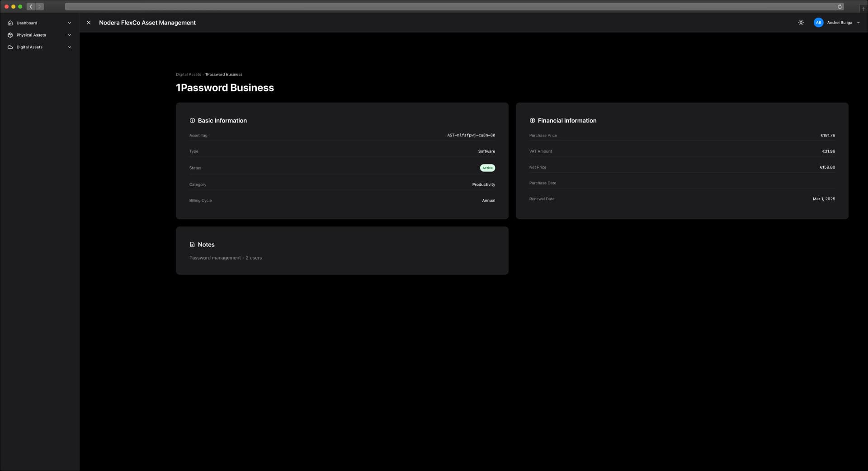Image resolution: width=868 pixels, height=471 pixels.
Task: Click the Digital Assets cloud icon
Action: (10, 47)
